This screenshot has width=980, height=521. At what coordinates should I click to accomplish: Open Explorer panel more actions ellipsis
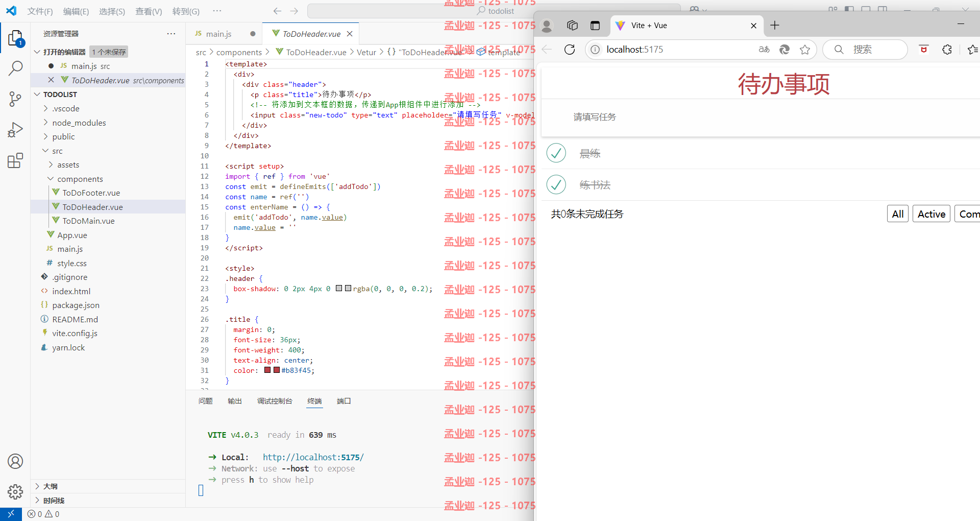(x=171, y=34)
